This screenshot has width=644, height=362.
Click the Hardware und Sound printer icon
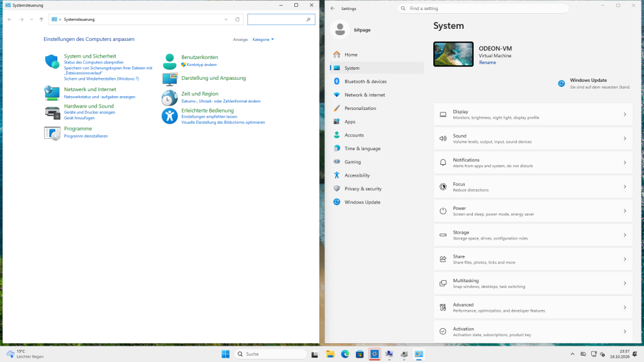tap(52, 112)
